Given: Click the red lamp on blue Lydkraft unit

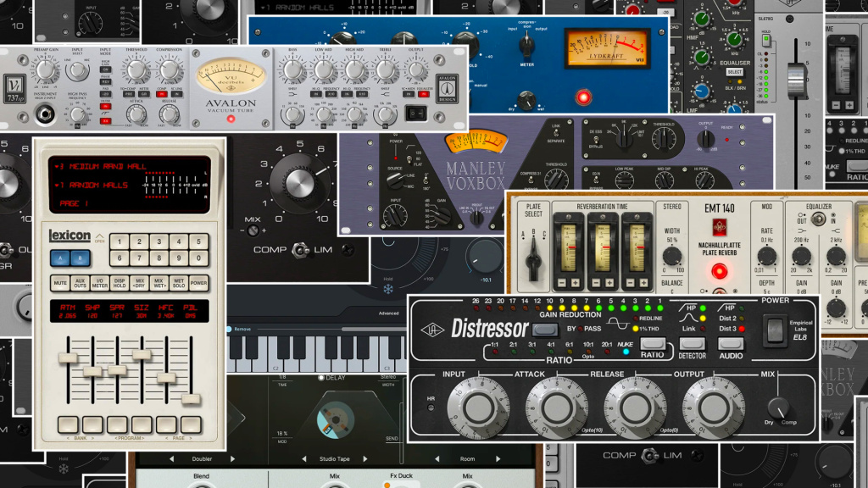Looking at the screenshot, I should tap(583, 97).
